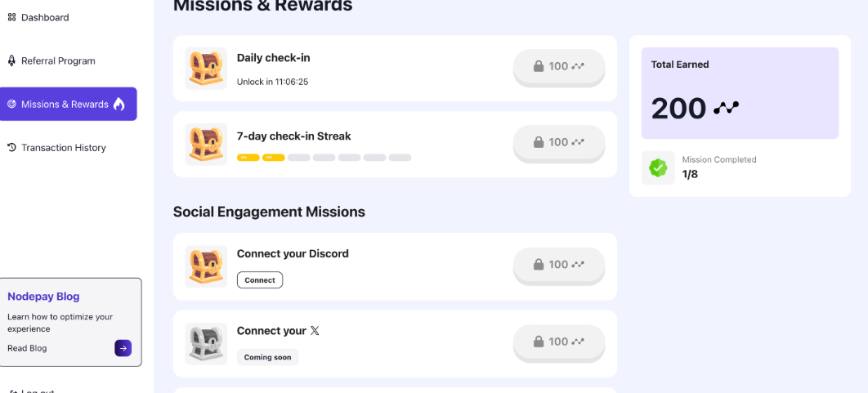Open the Read Blog link
The image size is (868, 393).
[x=27, y=348]
